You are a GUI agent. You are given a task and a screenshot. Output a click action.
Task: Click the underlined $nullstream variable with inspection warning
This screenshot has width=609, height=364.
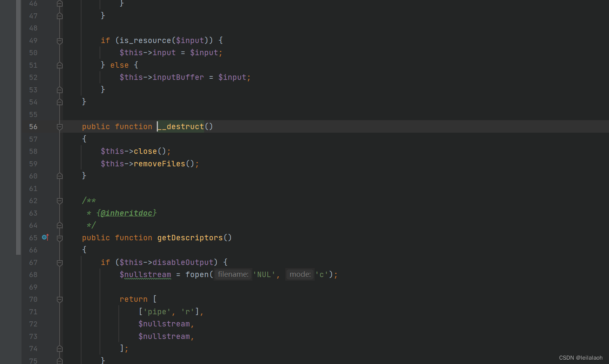coord(145,274)
